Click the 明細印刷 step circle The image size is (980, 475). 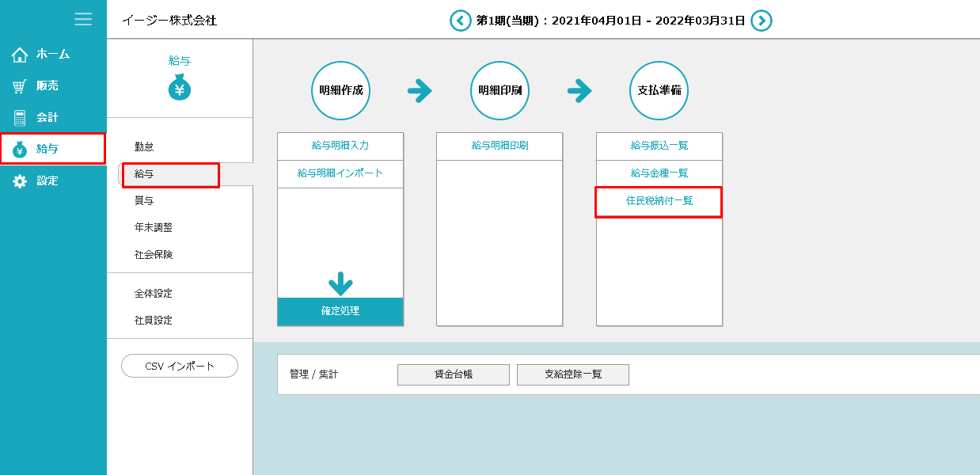[x=499, y=90]
